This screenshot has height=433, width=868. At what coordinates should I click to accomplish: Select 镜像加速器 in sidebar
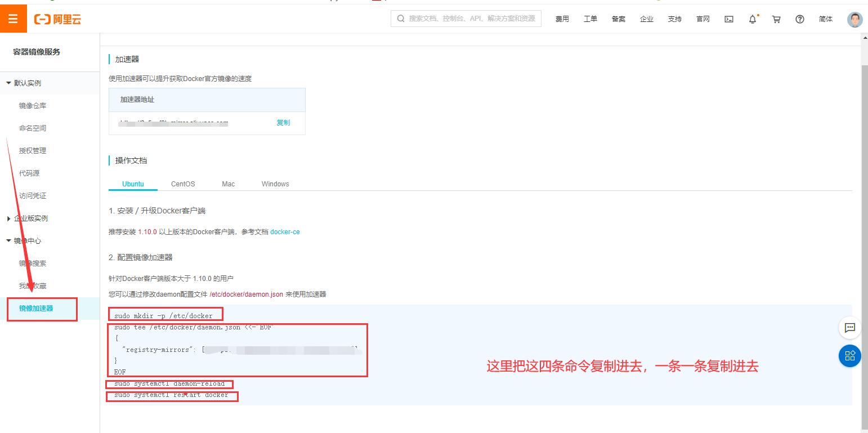[x=36, y=308]
